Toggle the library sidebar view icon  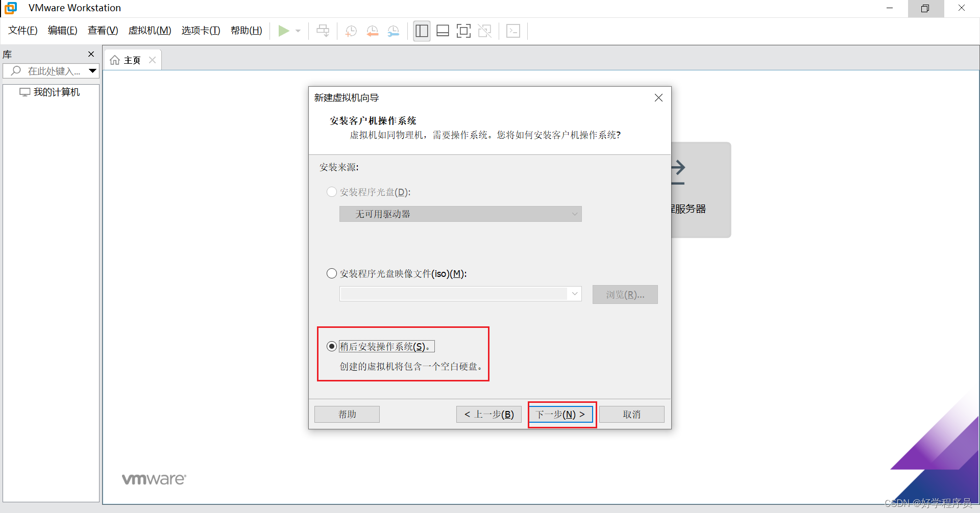[422, 31]
